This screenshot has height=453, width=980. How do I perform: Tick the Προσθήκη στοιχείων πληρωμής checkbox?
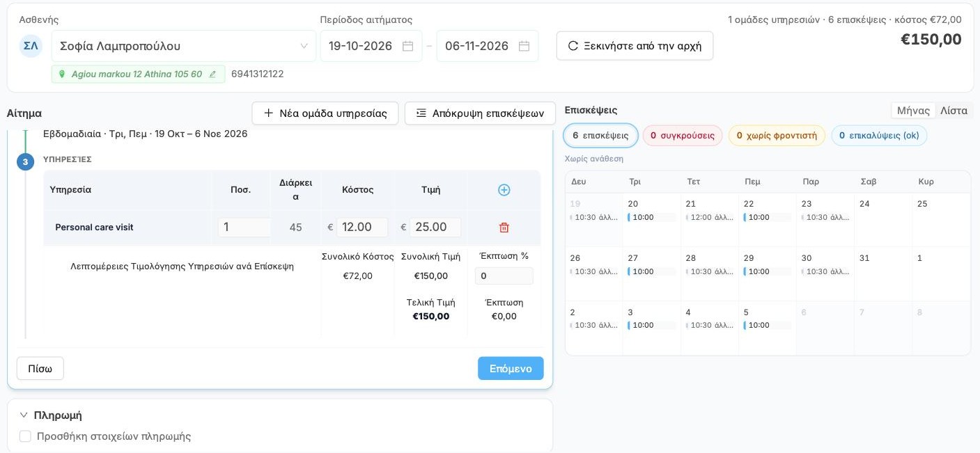pos(25,436)
